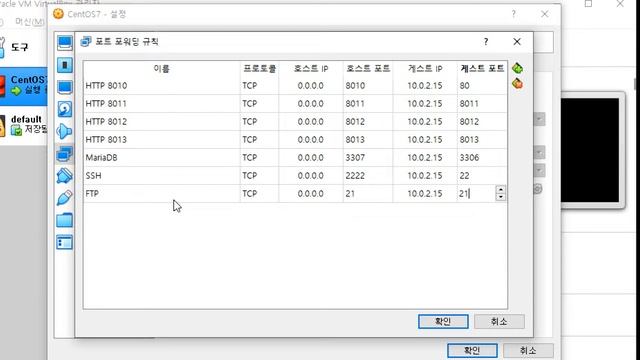
Task: Click host port 21 cell in FTP row
Action: click(x=368, y=193)
